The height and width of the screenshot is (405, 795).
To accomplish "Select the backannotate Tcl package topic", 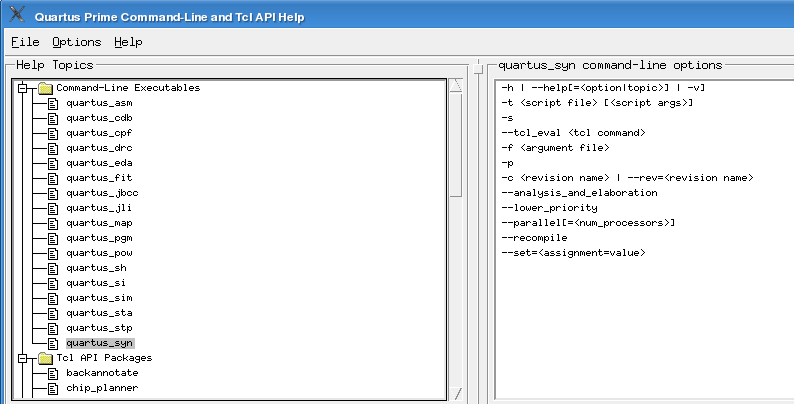I will coord(102,373).
